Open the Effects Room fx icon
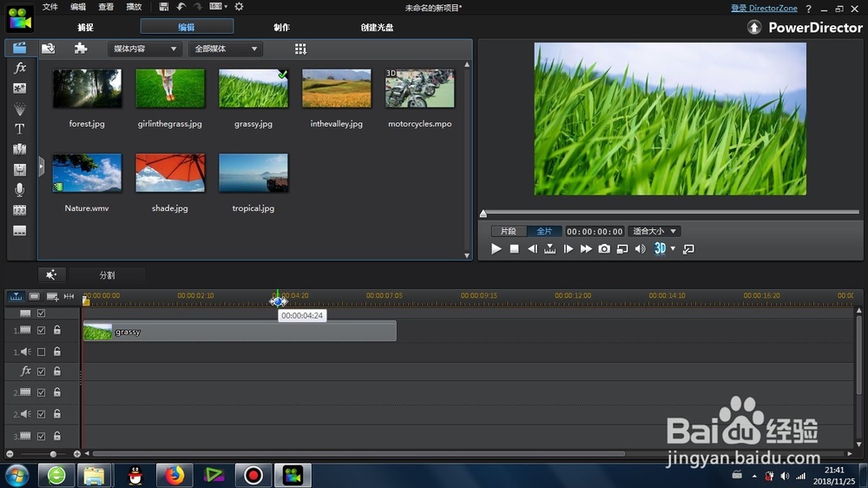Screen dimensions: 868x488 coord(20,68)
